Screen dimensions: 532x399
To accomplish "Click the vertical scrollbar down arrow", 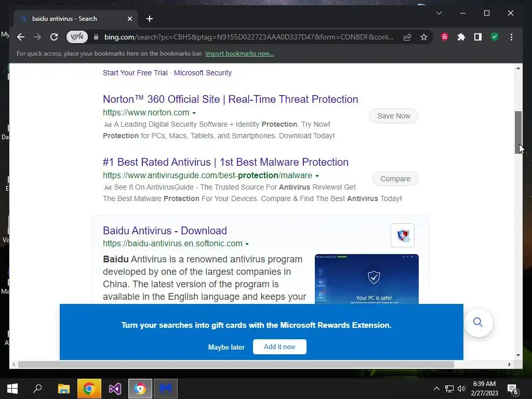I will tap(518, 355).
